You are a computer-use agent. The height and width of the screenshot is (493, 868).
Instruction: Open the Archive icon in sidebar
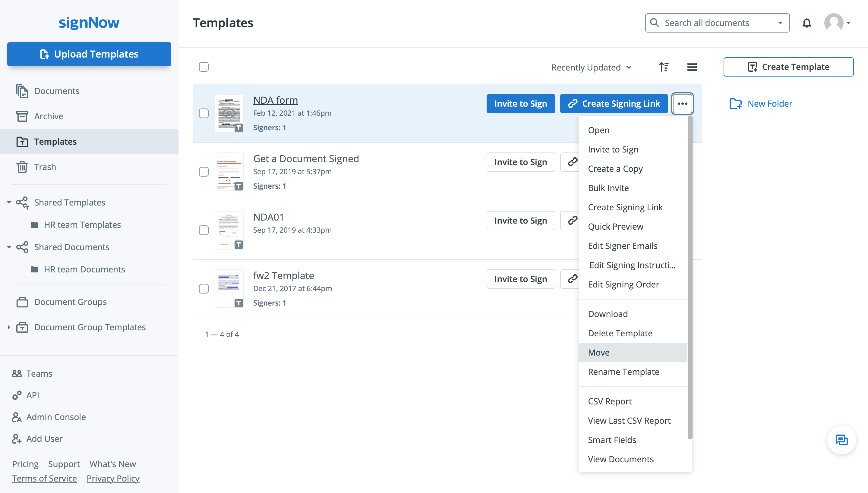[22, 116]
